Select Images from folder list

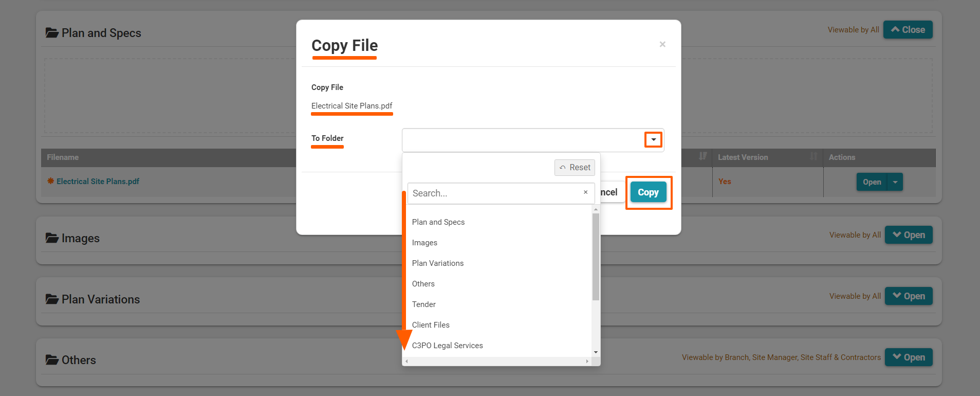[424, 243]
